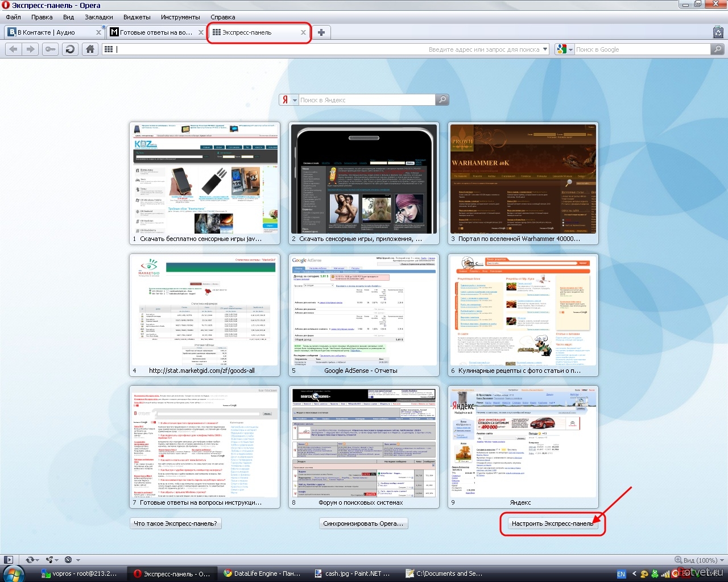Click Настроить Экспресс-панель button
728x582 pixels.
(553, 523)
